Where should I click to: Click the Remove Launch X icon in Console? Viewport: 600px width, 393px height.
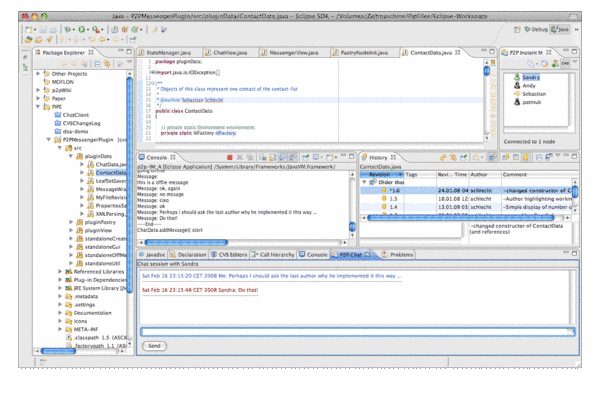pyautogui.click(x=240, y=157)
